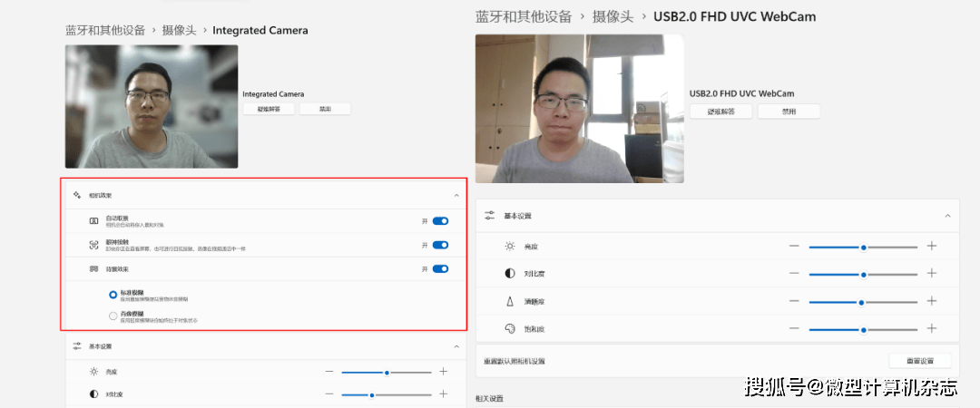Navigate to 摄像头 breadcrumb on left panel
The width and height of the screenshot is (980, 408).
pyautogui.click(x=179, y=30)
